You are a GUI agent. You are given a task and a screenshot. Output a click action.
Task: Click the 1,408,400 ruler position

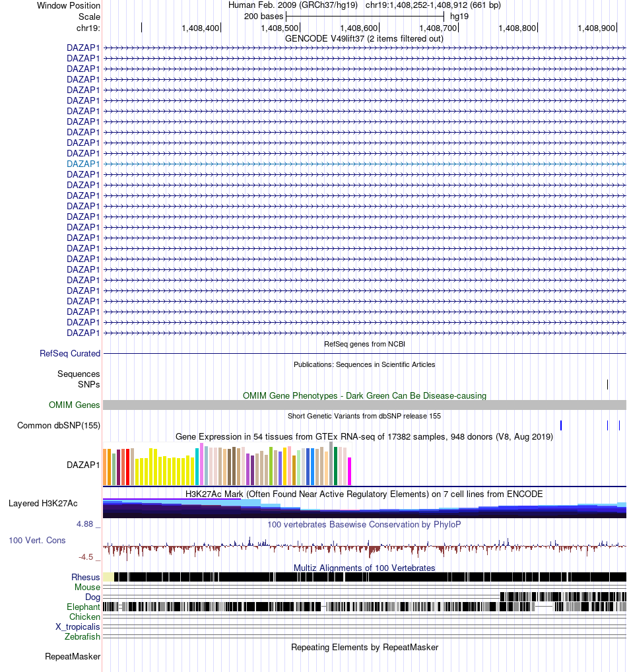tap(201, 28)
